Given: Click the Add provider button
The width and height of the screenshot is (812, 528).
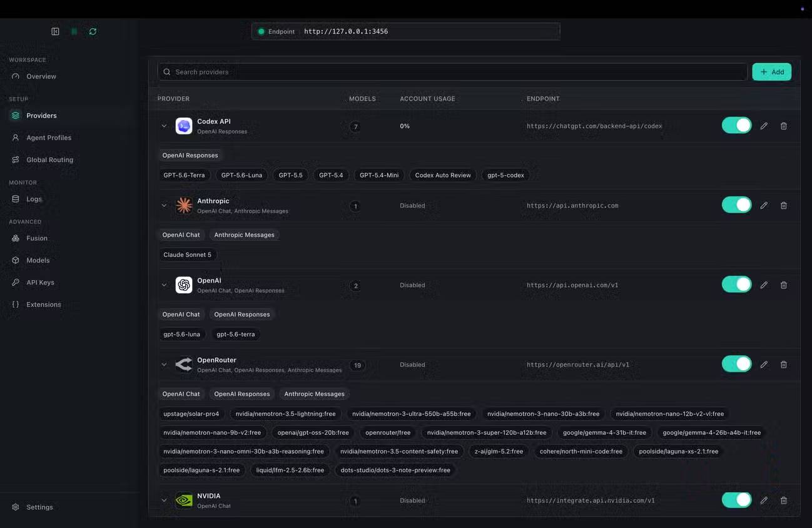Looking at the screenshot, I should point(771,72).
